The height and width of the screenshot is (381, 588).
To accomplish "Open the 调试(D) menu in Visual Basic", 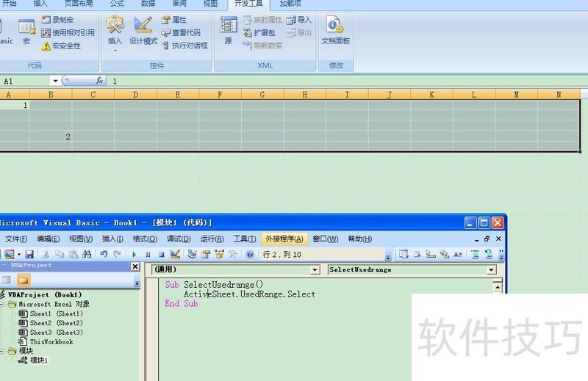I will (x=179, y=239).
